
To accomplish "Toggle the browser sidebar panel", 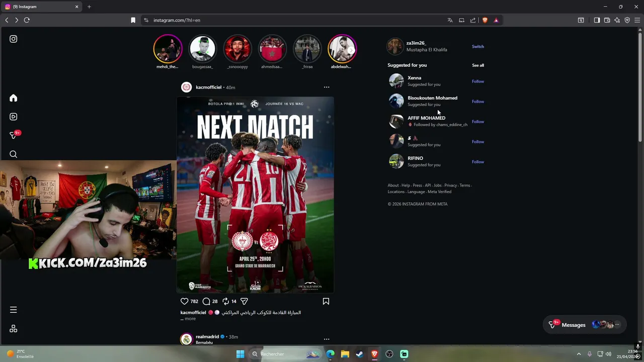I will (597, 20).
